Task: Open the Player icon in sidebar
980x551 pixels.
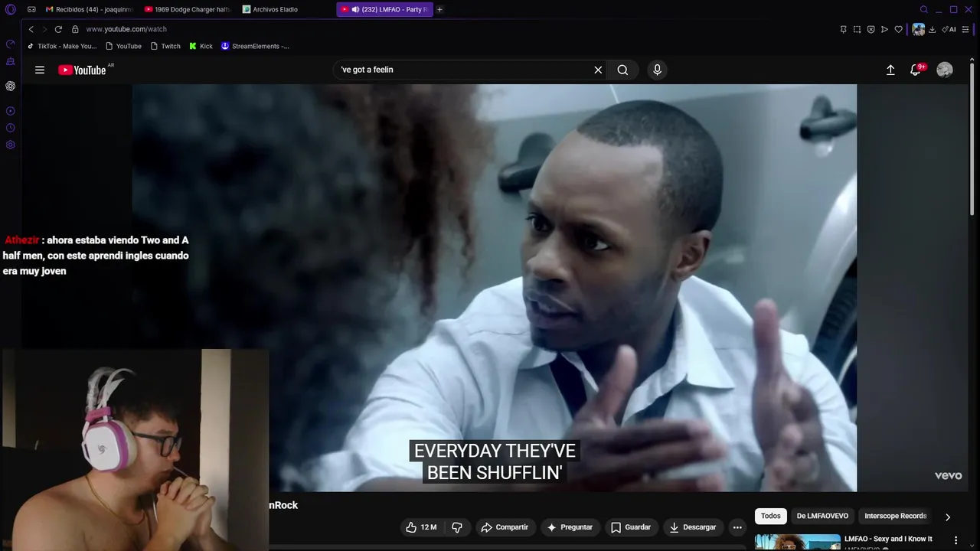Action: point(10,111)
